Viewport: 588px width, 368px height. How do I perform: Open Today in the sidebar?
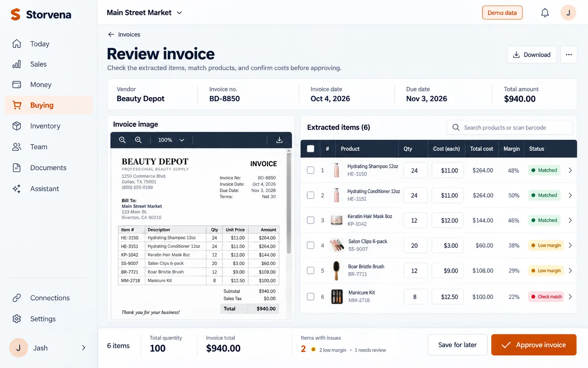tap(48, 44)
